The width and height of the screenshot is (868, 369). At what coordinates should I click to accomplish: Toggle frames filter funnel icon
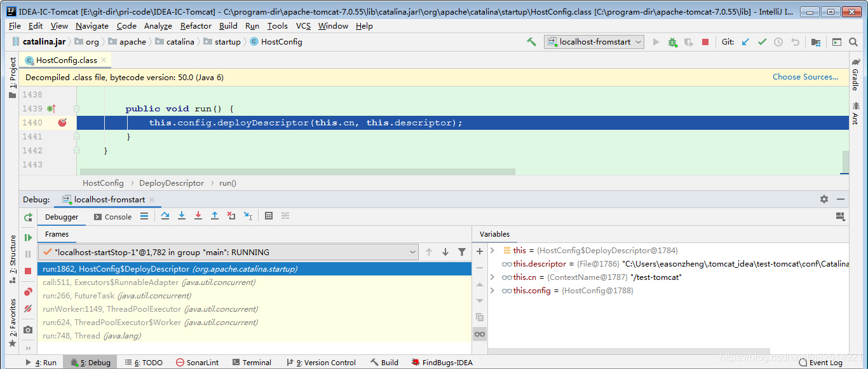point(462,252)
